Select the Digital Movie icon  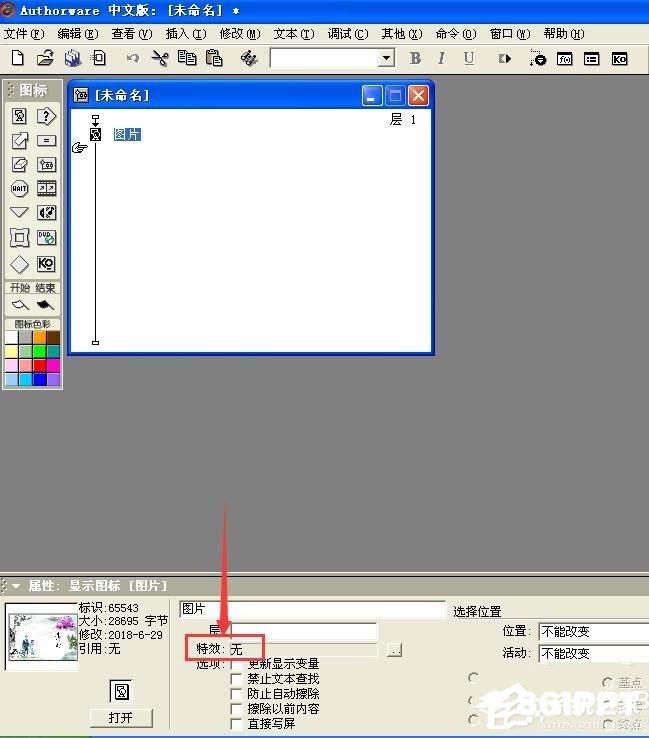(46, 189)
